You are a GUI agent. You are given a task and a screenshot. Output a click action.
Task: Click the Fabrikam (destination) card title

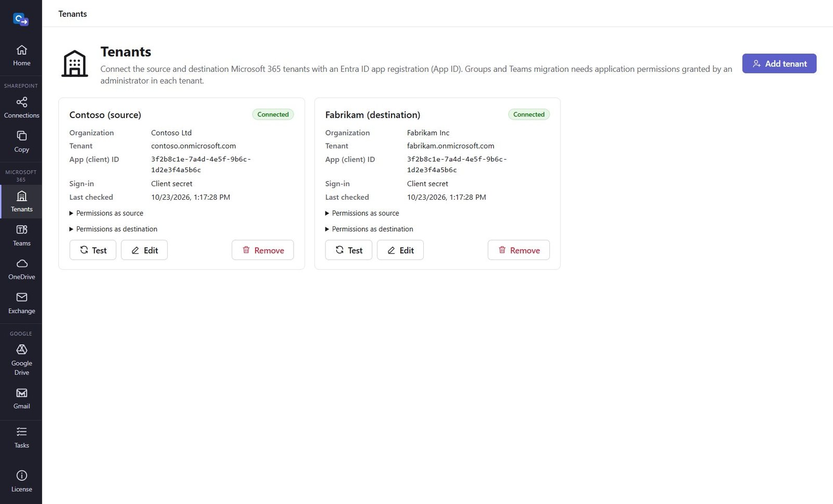tap(373, 115)
